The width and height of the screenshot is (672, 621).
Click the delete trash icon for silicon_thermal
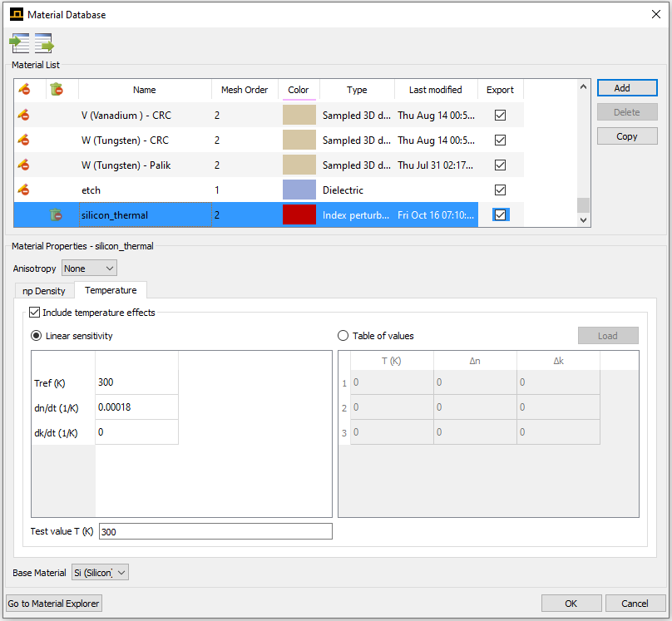pos(56,214)
